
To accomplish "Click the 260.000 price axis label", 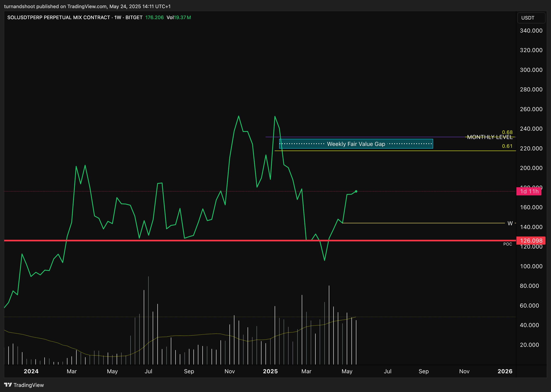I will pos(531,109).
